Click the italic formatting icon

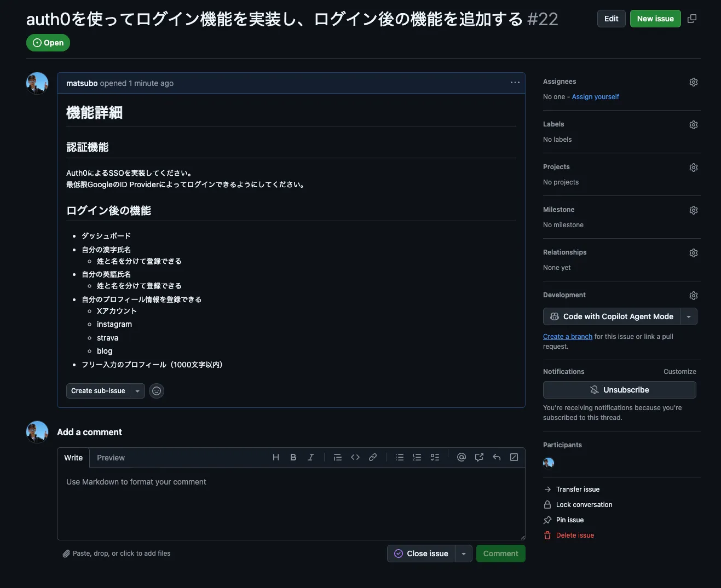click(311, 457)
